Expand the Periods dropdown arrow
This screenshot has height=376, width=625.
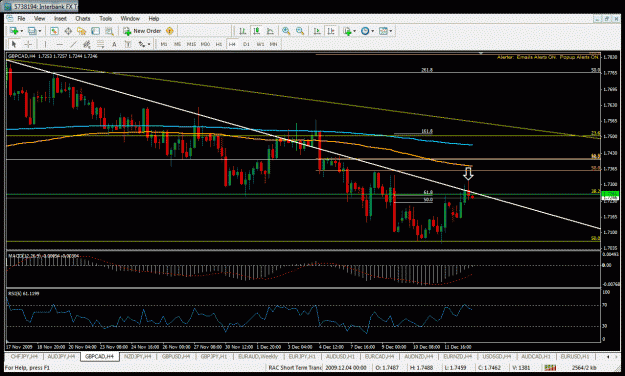point(373,31)
